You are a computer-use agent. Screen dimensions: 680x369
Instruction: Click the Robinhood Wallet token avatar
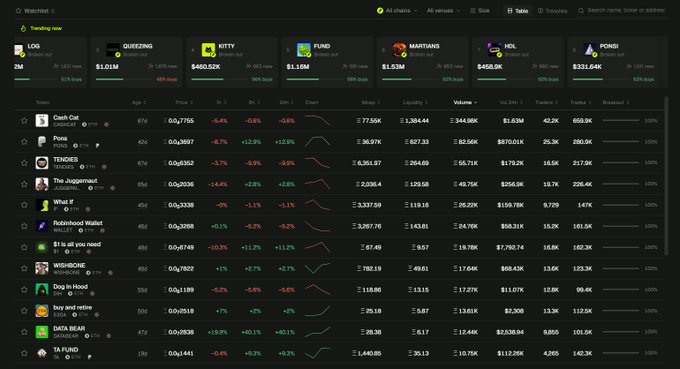click(42, 226)
